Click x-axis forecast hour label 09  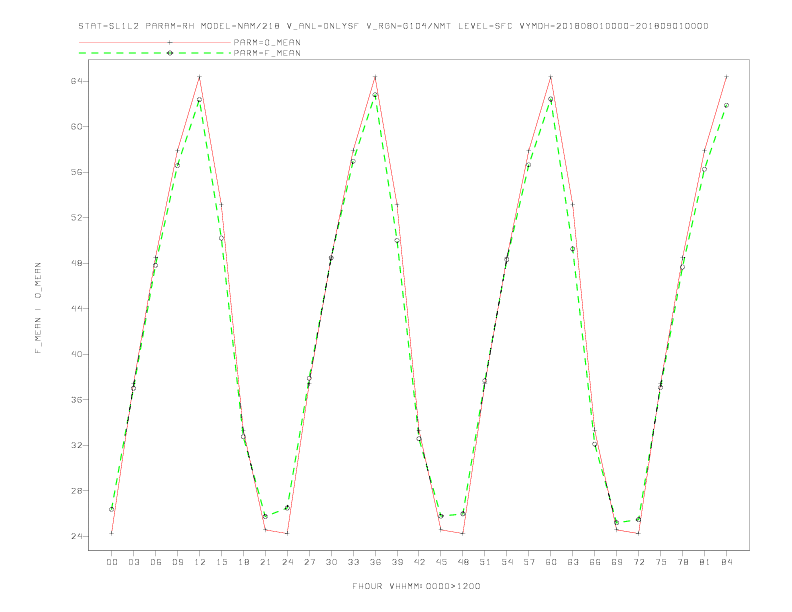(177, 562)
